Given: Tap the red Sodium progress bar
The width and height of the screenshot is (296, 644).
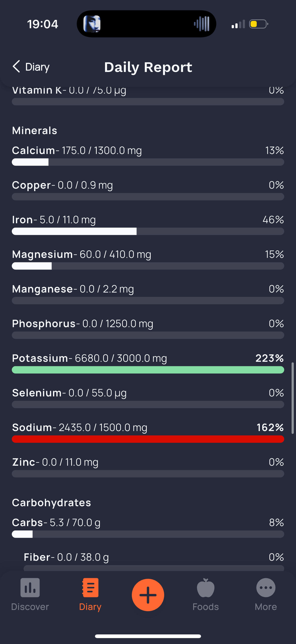Looking at the screenshot, I should pyautogui.click(x=148, y=439).
